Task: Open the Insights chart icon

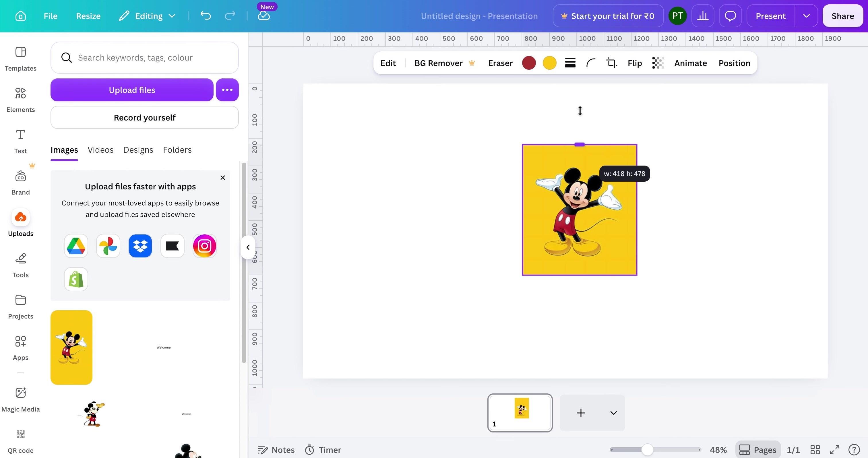Action: [703, 16]
